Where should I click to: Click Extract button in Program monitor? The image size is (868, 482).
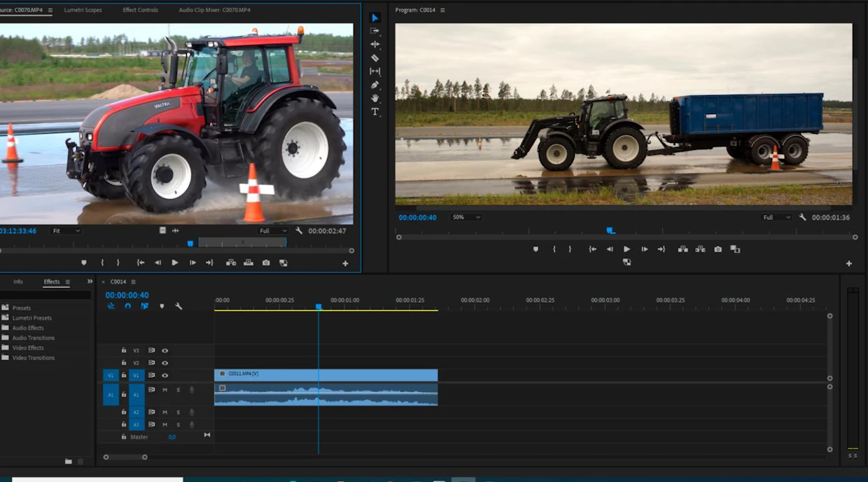700,249
